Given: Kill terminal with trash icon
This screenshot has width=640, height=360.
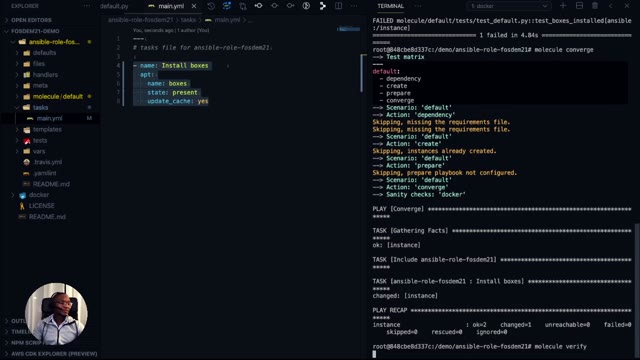Looking at the screenshot, I should point(595,6).
